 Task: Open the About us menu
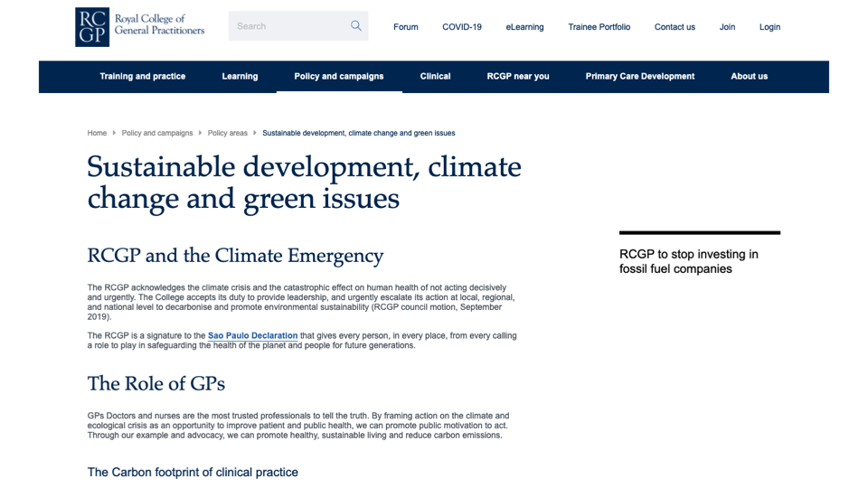(x=749, y=76)
